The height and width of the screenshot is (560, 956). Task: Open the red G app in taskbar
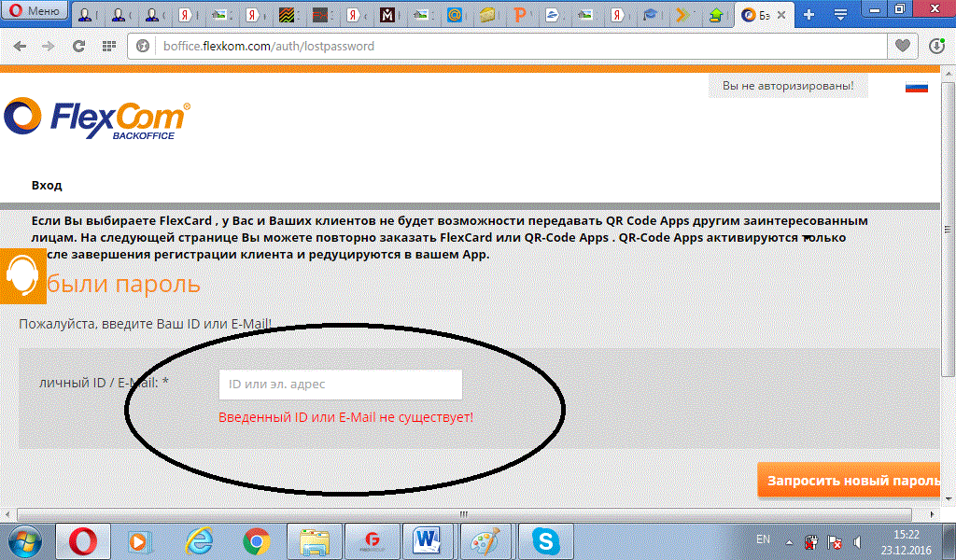(x=372, y=541)
